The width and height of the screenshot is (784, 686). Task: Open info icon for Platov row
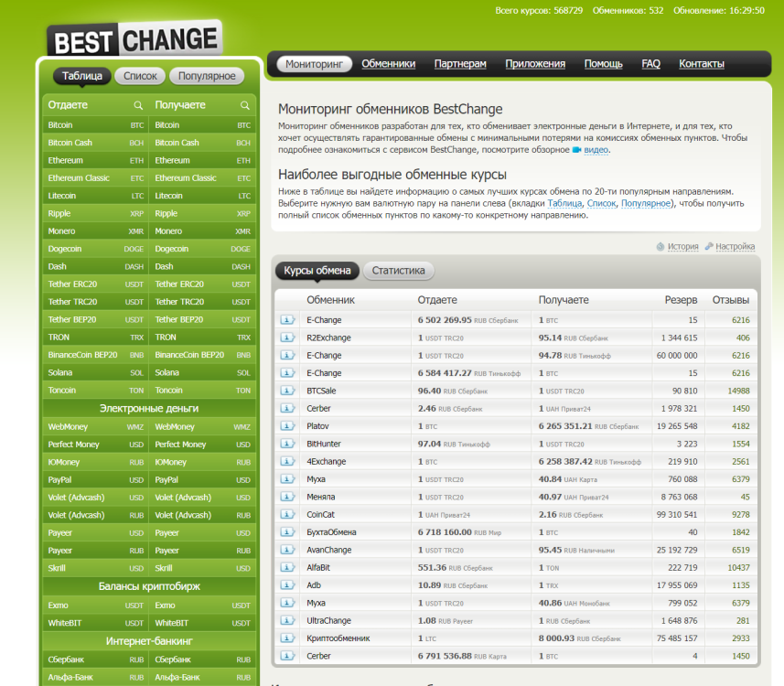coord(287,426)
